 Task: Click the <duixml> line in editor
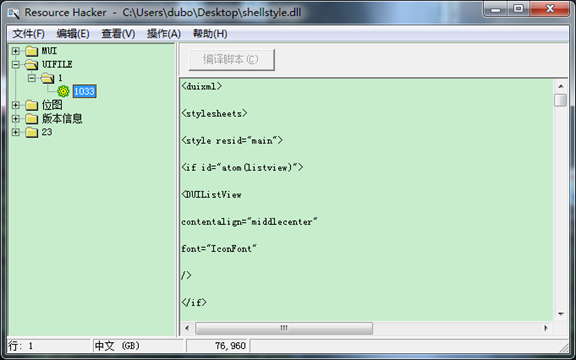pyautogui.click(x=202, y=86)
